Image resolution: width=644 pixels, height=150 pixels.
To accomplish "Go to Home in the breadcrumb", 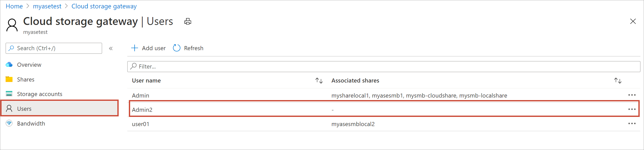I will 14,6.
